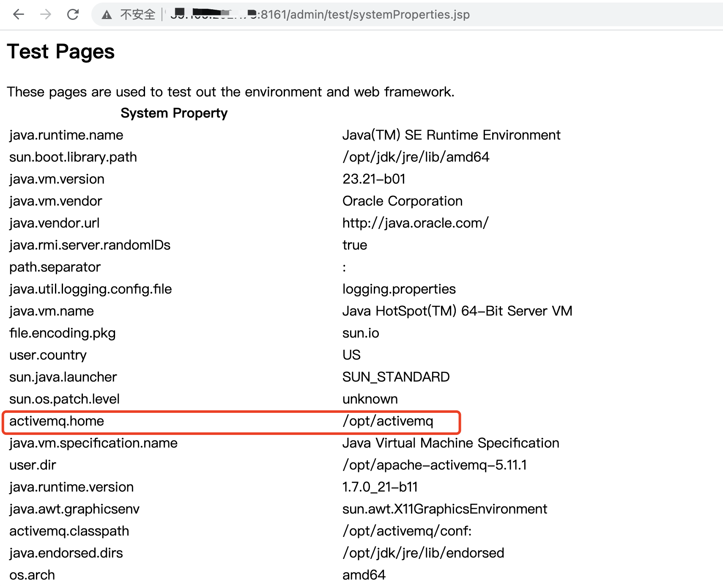
Task: Select the /opt/apache-activemq-5.11.1 path
Action: coord(435,465)
